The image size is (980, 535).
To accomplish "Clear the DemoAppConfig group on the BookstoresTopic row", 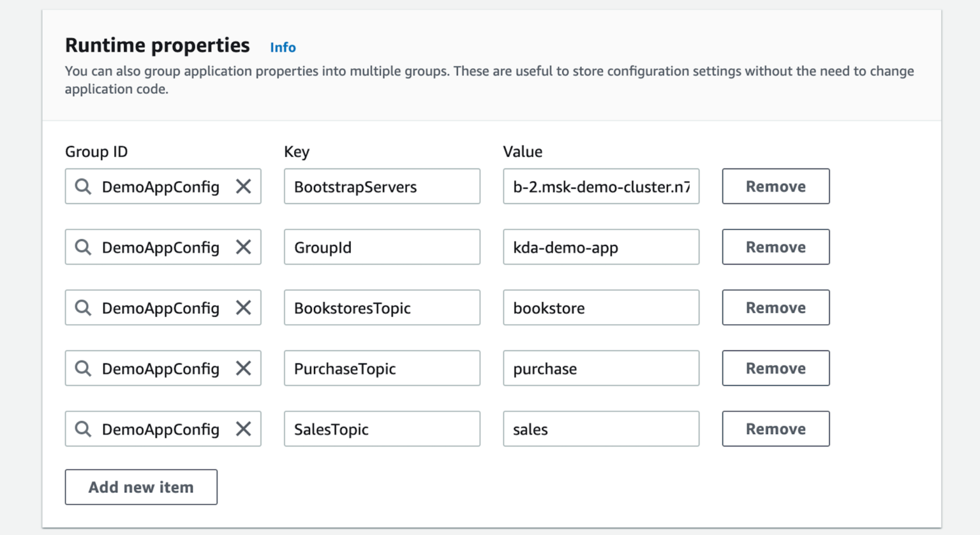I will [x=243, y=307].
